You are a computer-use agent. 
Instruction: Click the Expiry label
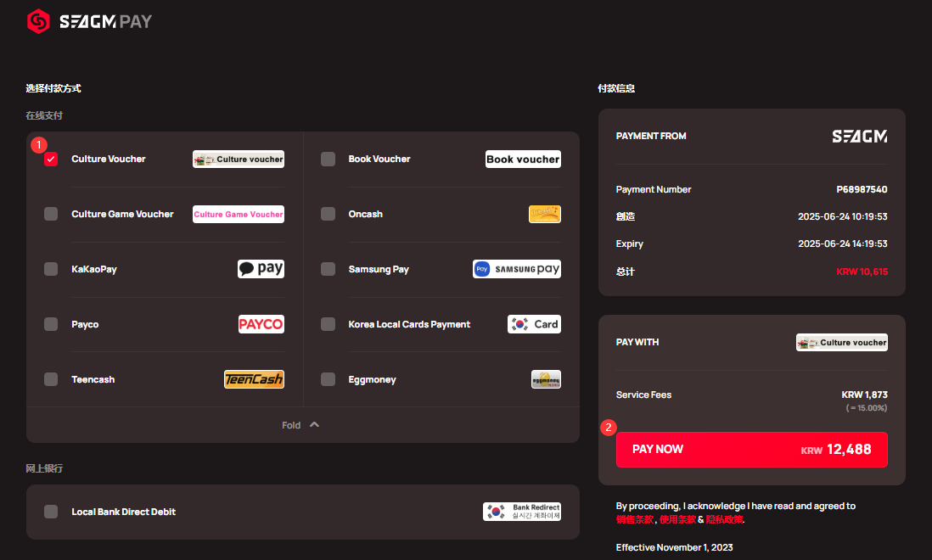click(630, 244)
